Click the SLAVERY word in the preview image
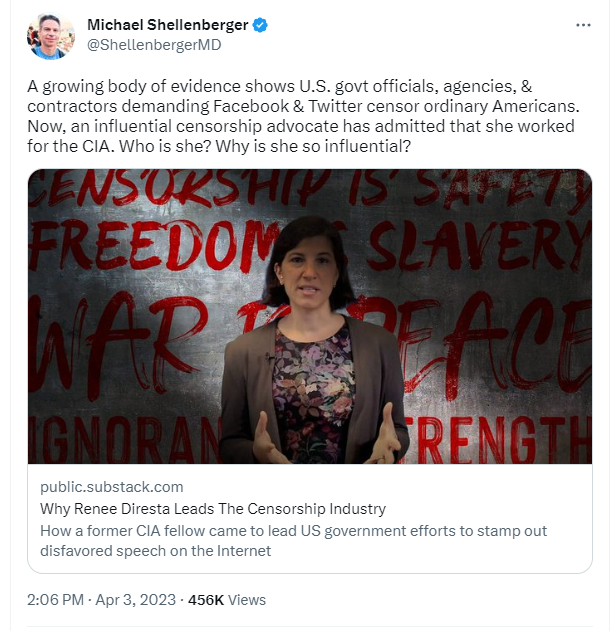Image resolution: width=615 pixels, height=631 pixels. pos(478,246)
